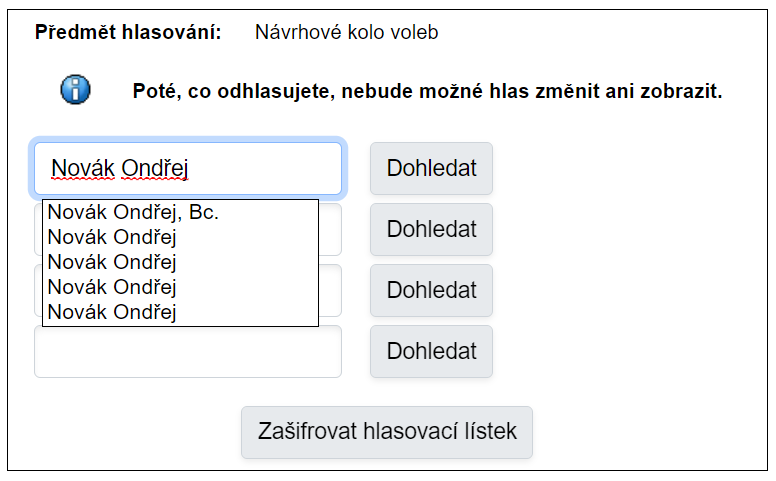Click the empty fourth candidate input field

pyautogui.click(x=188, y=351)
